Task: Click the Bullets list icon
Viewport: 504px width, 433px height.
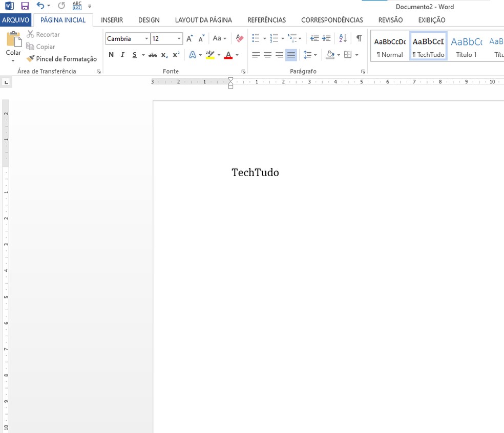Action: coord(256,38)
